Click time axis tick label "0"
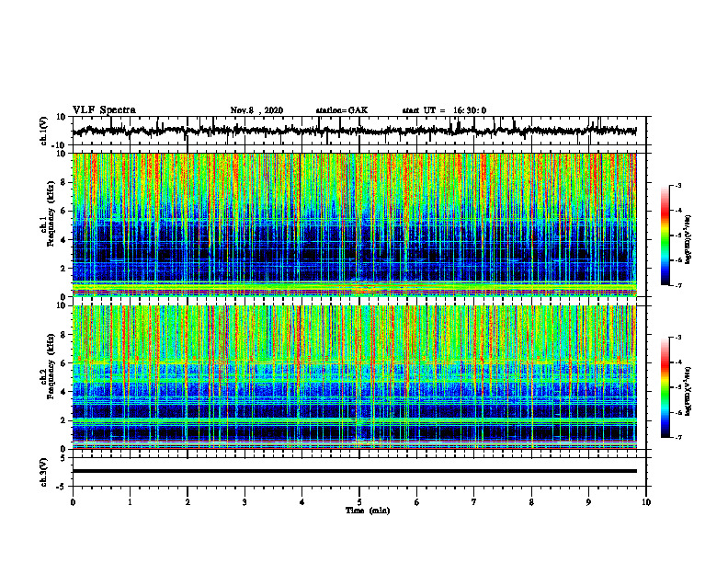728x563 pixels. [x=73, y=502]
